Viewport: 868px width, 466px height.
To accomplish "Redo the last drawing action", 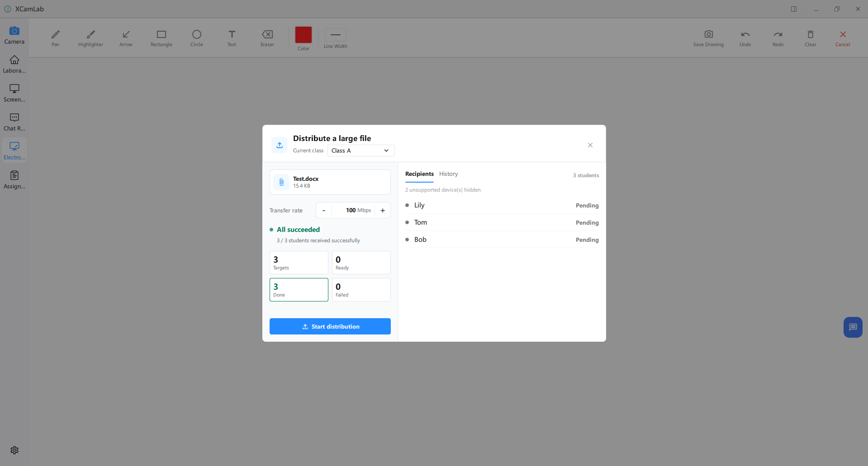I will [778, 38].
